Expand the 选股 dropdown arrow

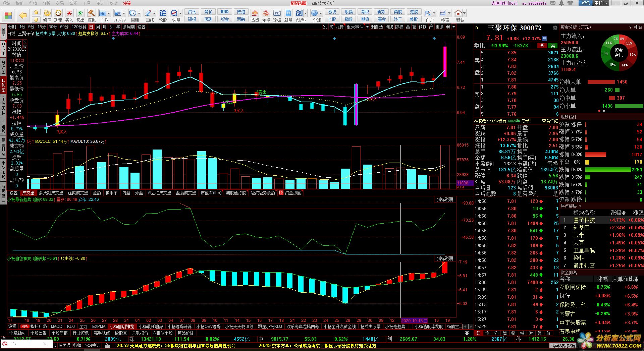click(x=180, y=13)
